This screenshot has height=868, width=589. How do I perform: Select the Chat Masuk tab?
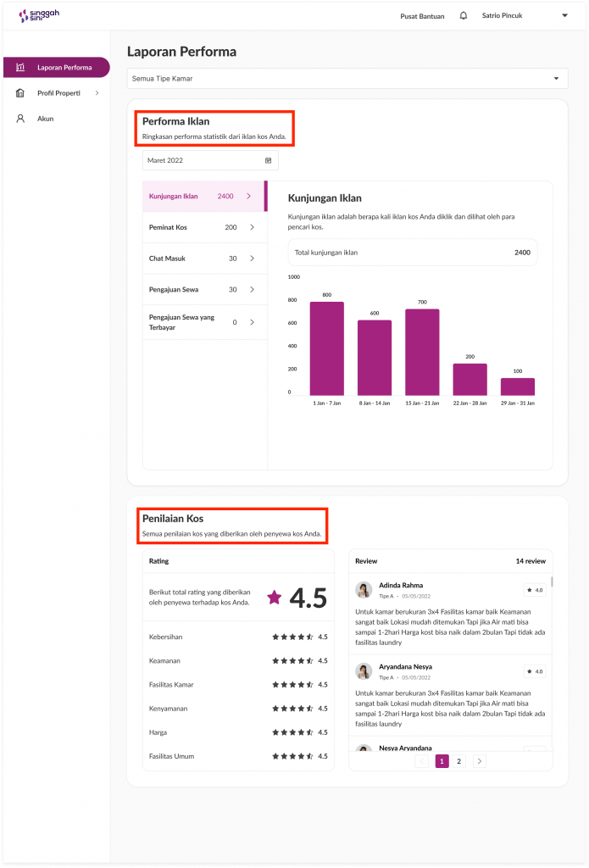203,259
